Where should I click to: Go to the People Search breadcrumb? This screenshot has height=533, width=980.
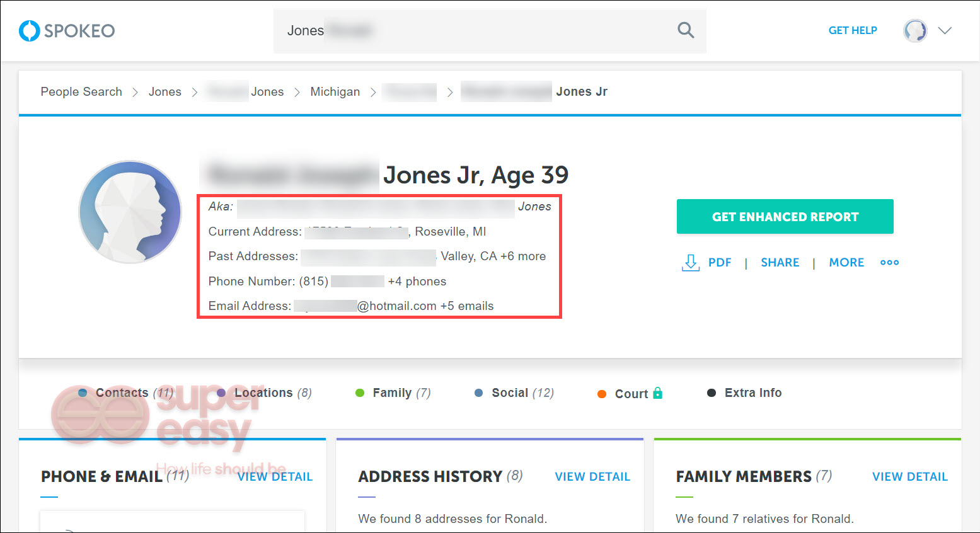81,91
